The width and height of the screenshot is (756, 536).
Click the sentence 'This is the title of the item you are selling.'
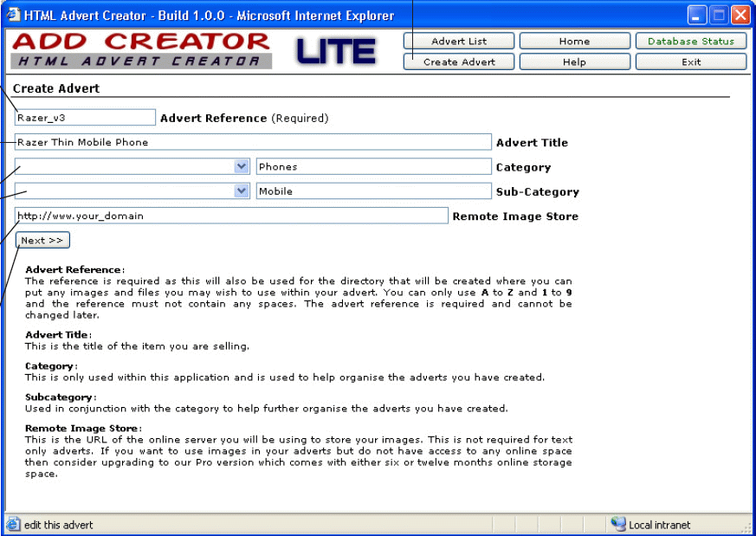[137, 346]
